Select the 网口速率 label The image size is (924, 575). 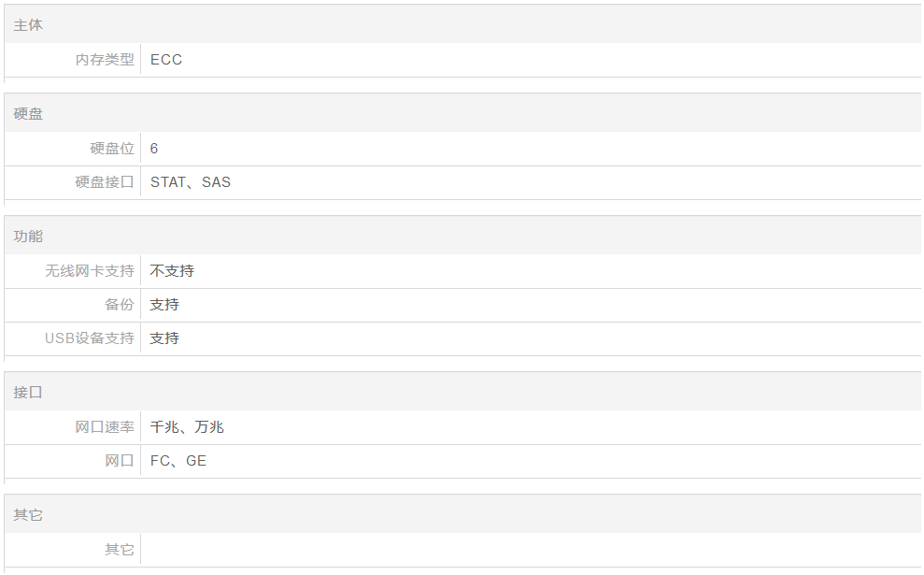click(x=105, y=427)
